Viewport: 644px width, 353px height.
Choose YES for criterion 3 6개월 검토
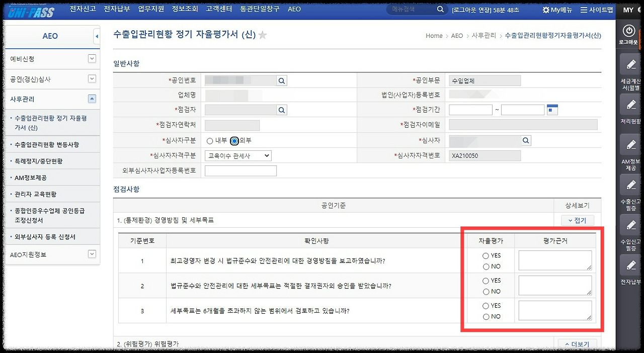pos(486,306)
